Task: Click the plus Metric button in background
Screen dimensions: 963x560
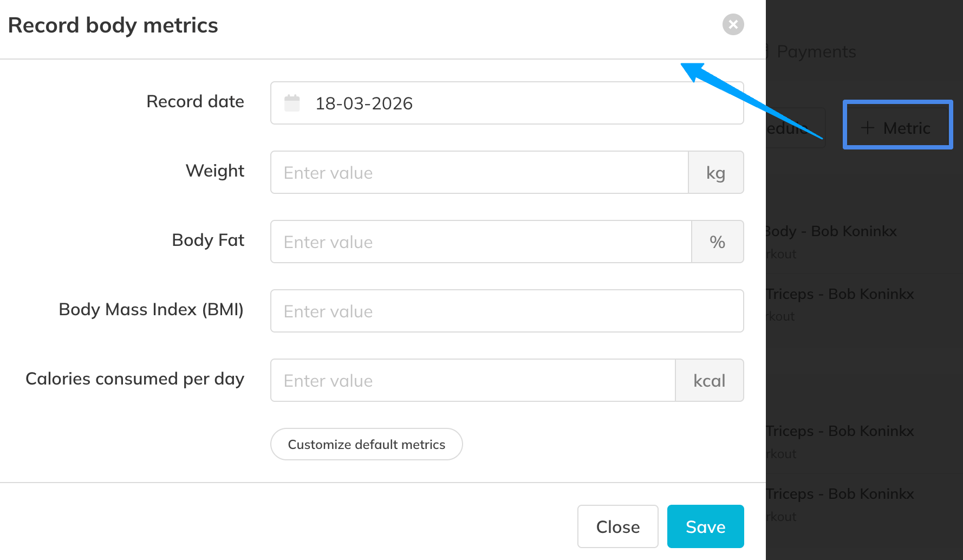Action: pos(897,128)
